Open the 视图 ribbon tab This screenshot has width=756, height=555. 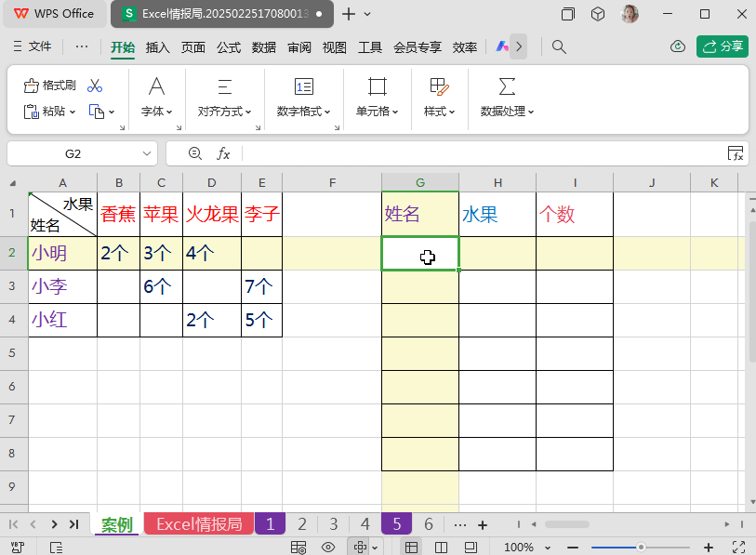click(x=334, y=47)
